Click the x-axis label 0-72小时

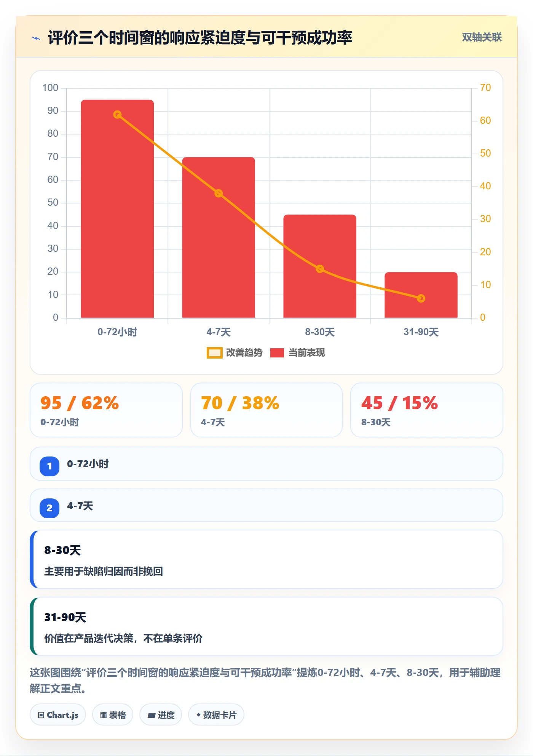click(x=117, y=332)
